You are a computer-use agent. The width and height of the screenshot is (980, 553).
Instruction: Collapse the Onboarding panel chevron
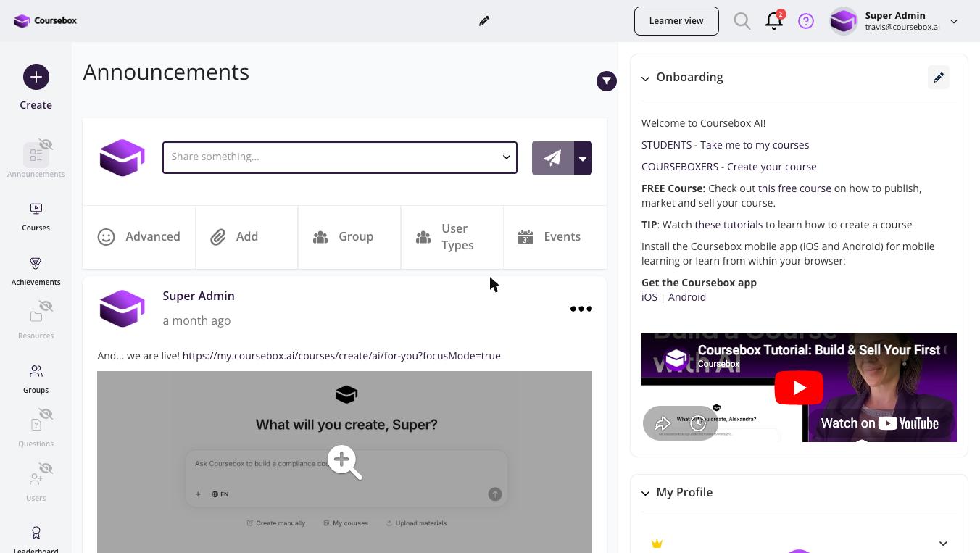pyautogui.click(x=645, y=78)
